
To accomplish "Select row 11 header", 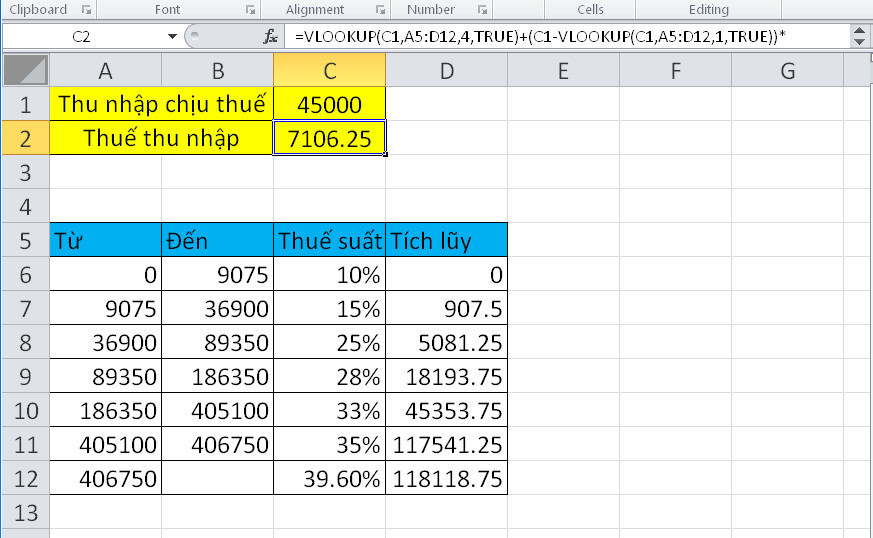I will [26, 444].
